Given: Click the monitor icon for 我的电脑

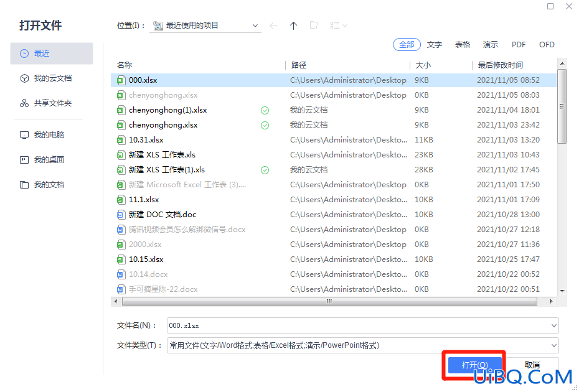Looking at the screenshot, I should click(x=24, y=135).
